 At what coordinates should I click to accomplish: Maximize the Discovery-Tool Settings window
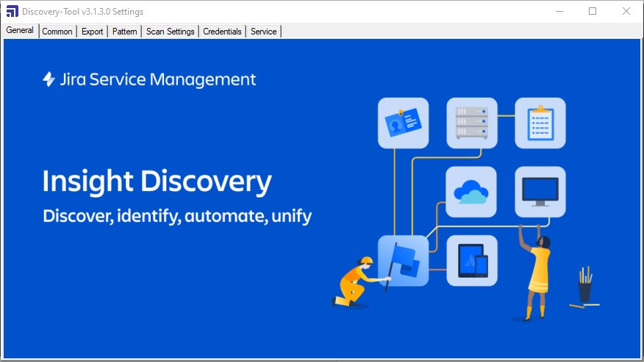pos(593,12)
